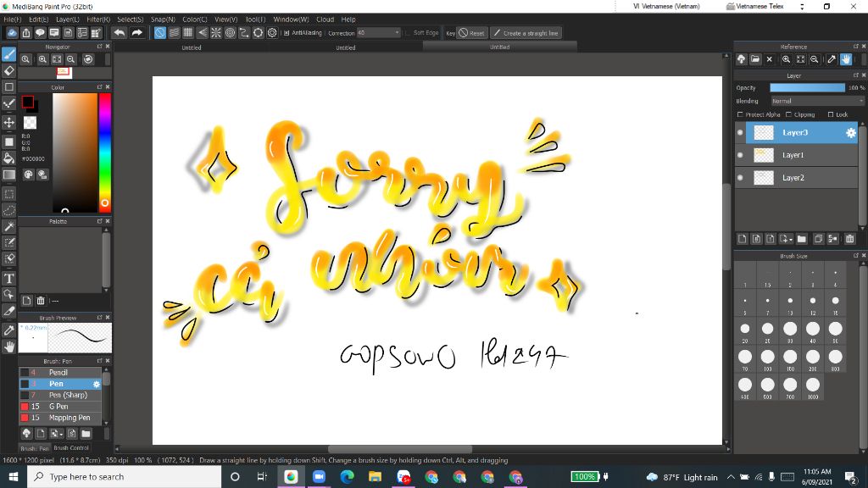Viewport: 868px width, 488px height.
Task: Hide Layer1 visibility dot
Action: (x=740, y=155)
